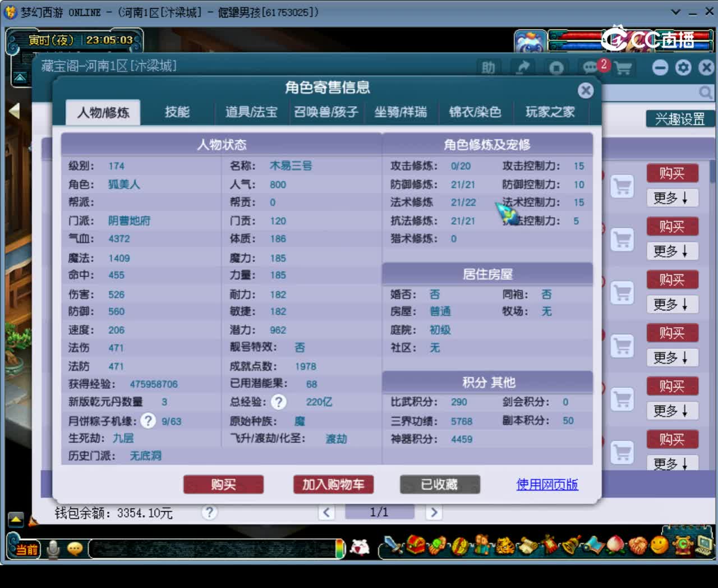
Task: Click the peach icon in the bottom toolbar
Action: pyautogui.click(x=616, y=545)
